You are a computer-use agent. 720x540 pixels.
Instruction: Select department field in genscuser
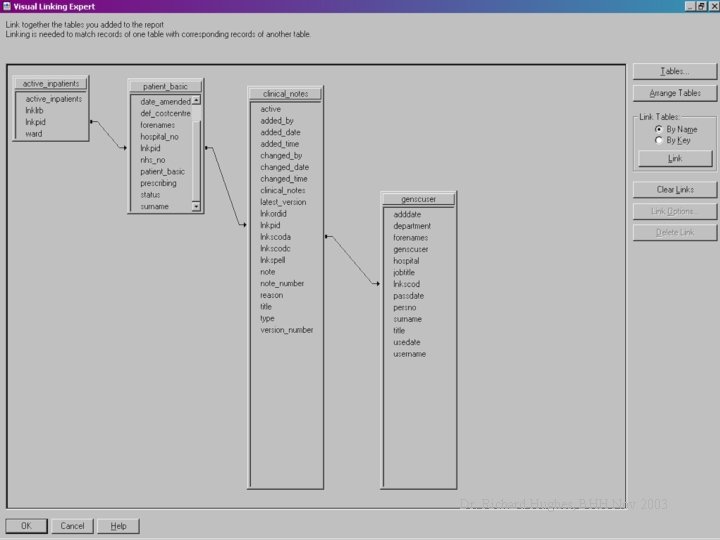click(412, 226)
